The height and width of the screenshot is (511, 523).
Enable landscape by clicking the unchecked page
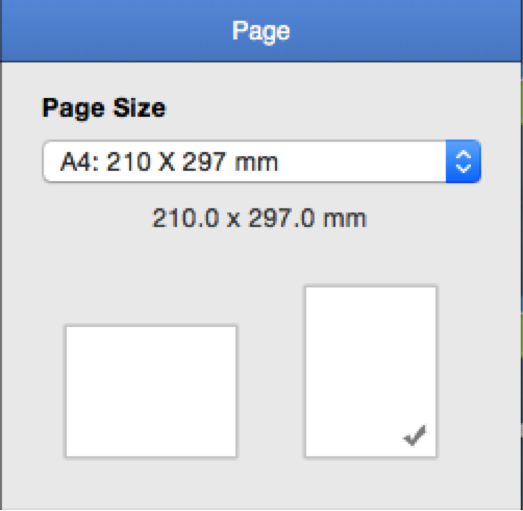(151, 392)
